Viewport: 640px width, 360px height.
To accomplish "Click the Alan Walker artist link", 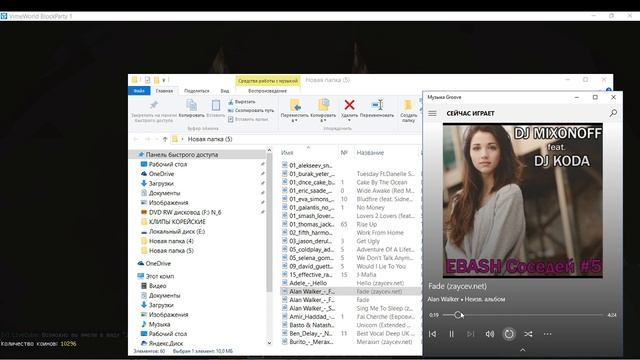I will point(443,299).
